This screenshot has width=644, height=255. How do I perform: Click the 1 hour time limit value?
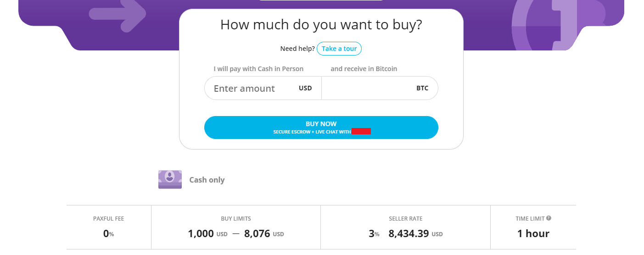click(533, 233)
